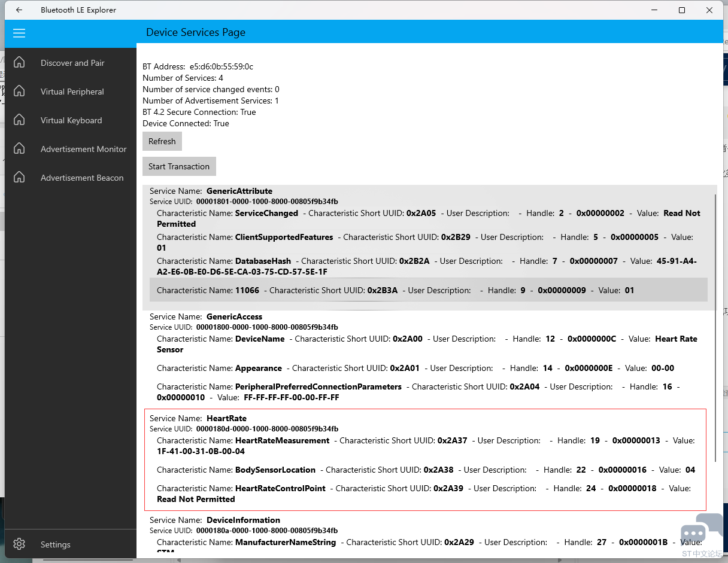Select the HeartRateMeasurement characteristic row
728x563 pixels.
point(429,446)
